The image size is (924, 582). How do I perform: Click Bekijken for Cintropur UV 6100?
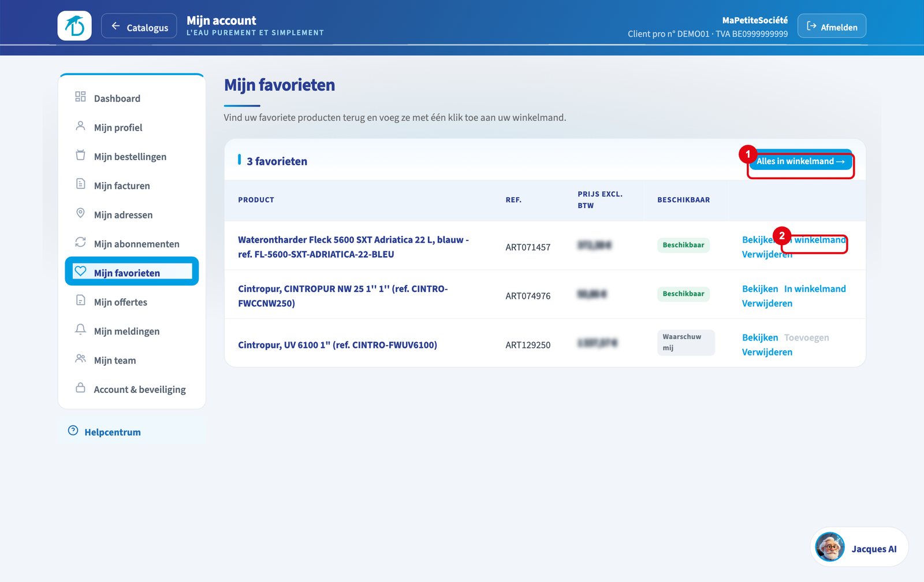tap(760, 338)
